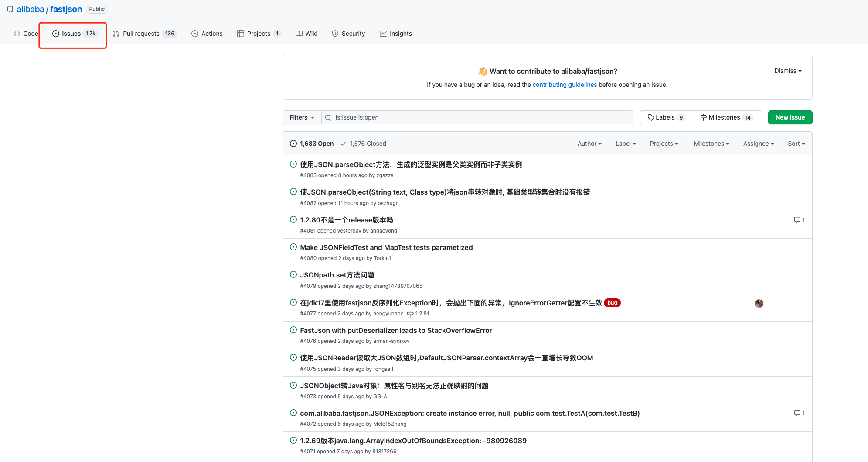
Task: Open the Filters dropdown
Action: tap(301, 117)
